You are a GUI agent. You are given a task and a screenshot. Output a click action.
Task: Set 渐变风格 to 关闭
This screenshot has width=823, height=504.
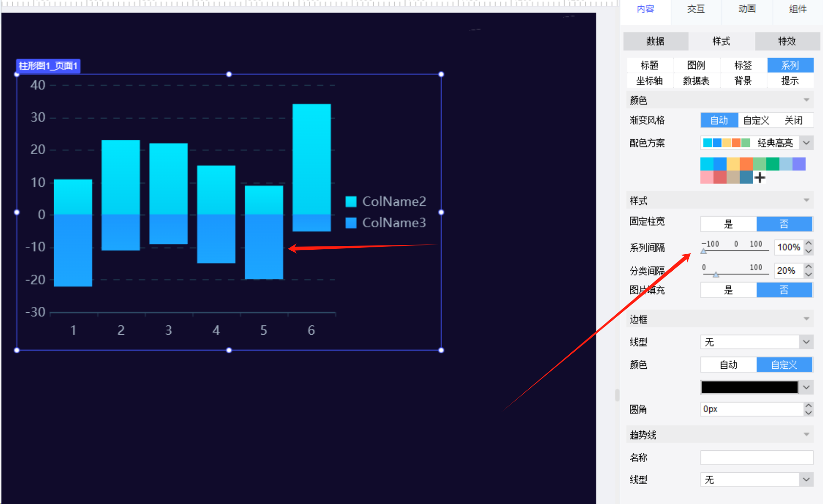pos(794,120)
